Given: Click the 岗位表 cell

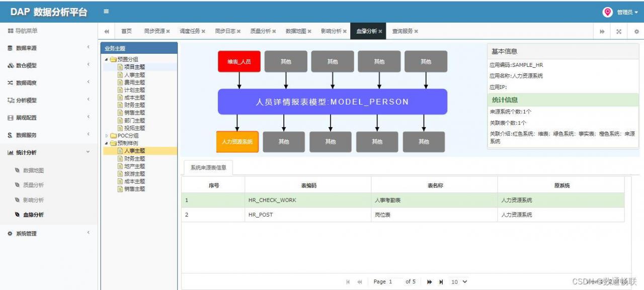Looking at the screenshot, I should pyautogui.click(x=434, y=215).
